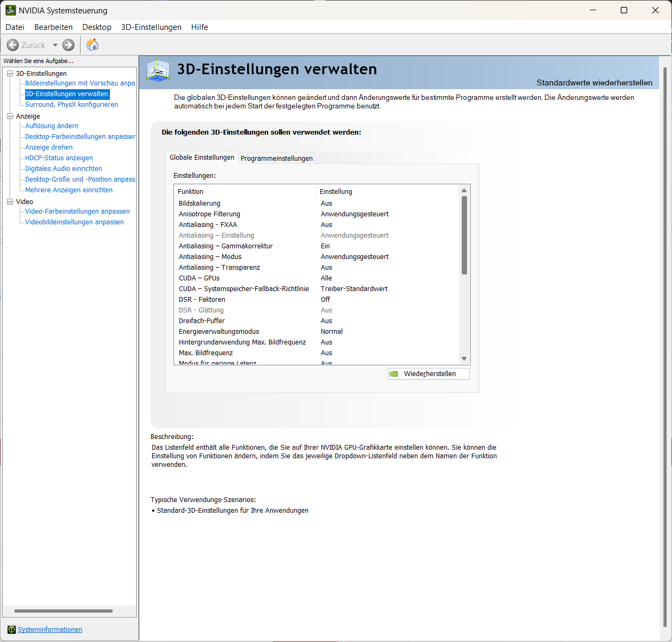The image size is (672, 642).
Task: Select Hintergrundanwendung Max. Bildfrequenz row
Action: [x=317, y=342]
